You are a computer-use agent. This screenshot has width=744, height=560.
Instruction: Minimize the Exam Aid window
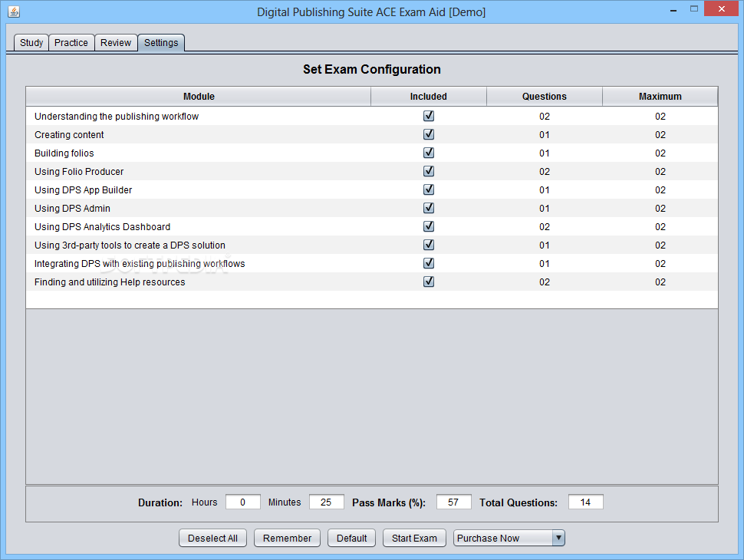pos(673,9)
